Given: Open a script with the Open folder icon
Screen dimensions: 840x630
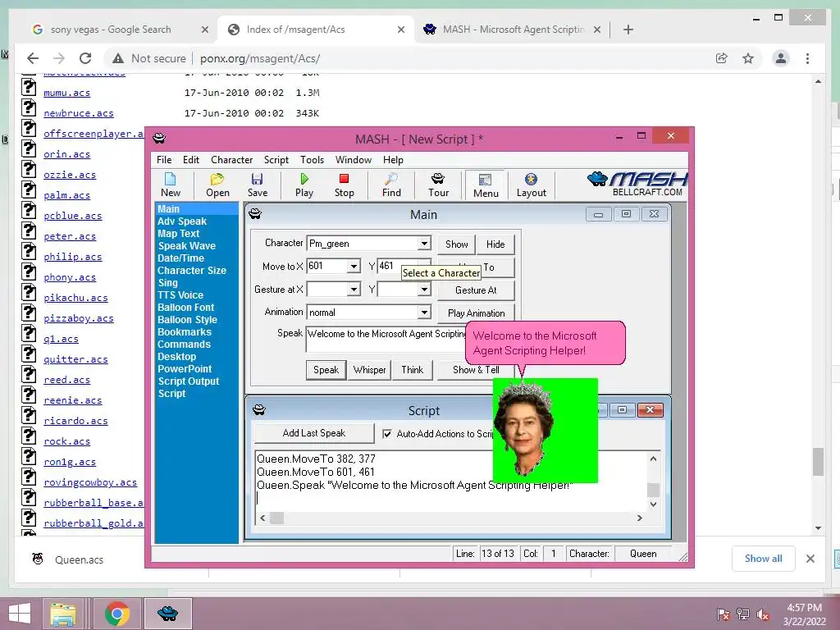Looking at the screenshot, I should pos(217,185).
